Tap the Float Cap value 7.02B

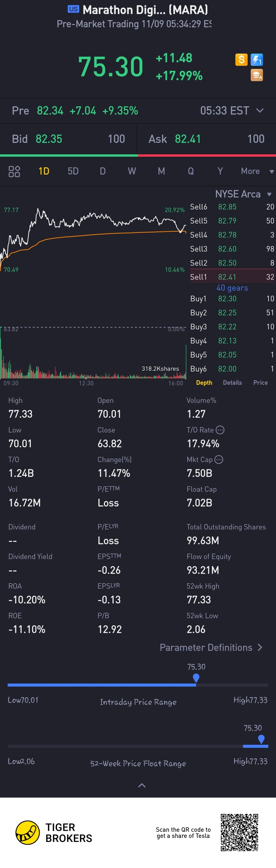pyautogui.click(x=199, y=503)
